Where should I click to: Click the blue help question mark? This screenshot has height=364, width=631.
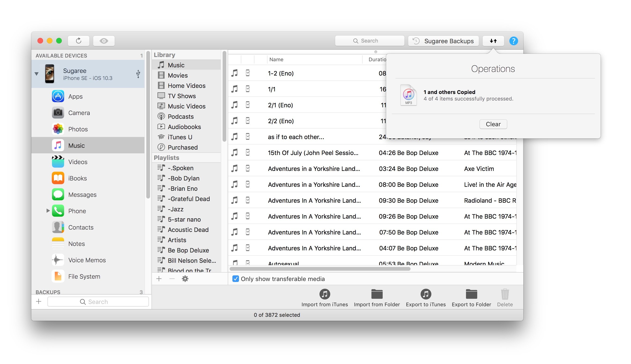(x=513, y=41)
